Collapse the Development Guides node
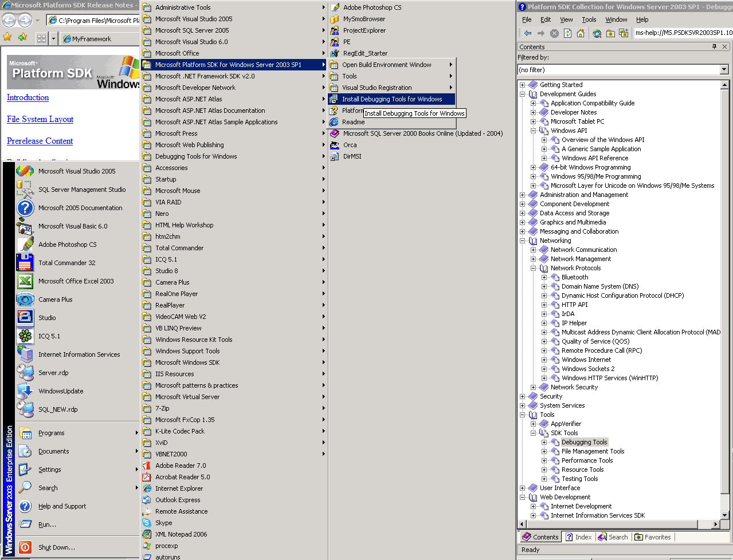Screen dimensions: 733x560 pos(523,94)
